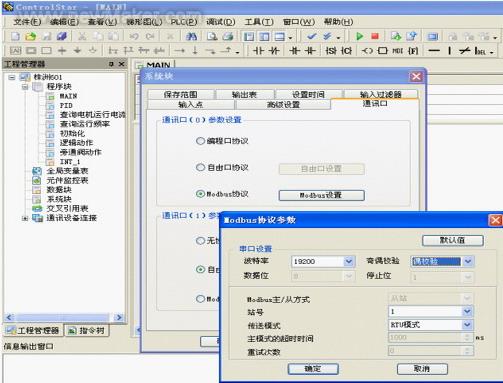
Task: Pin the 工程管理器 panel
Action: [x=111, y=64]
